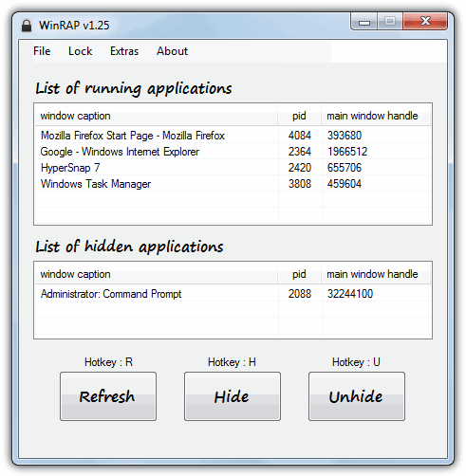Open the Lock menu

tap(80, 51)
